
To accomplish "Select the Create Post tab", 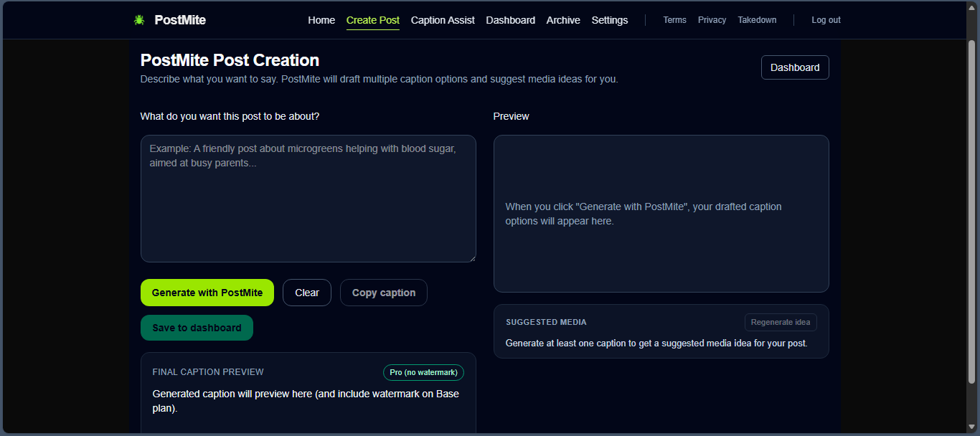I will click(372, 20).
